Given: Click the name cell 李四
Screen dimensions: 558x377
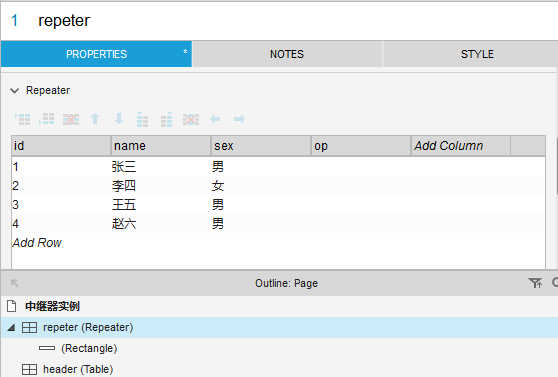Looking at the screenshot, I should (x=161, y=185).
